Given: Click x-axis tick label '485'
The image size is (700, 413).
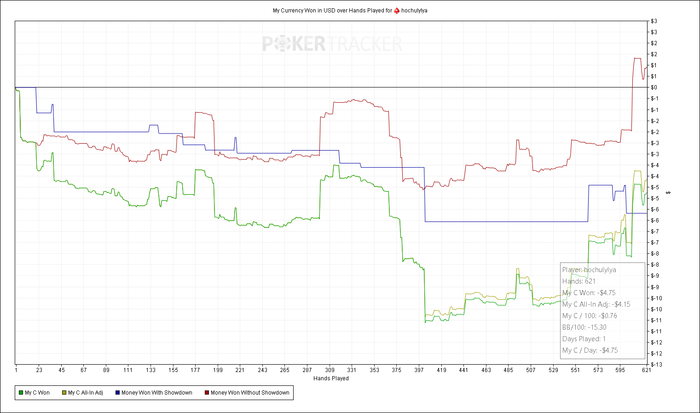Looking at the screenshot, I should pyautogui.click(x=508, y=370).
